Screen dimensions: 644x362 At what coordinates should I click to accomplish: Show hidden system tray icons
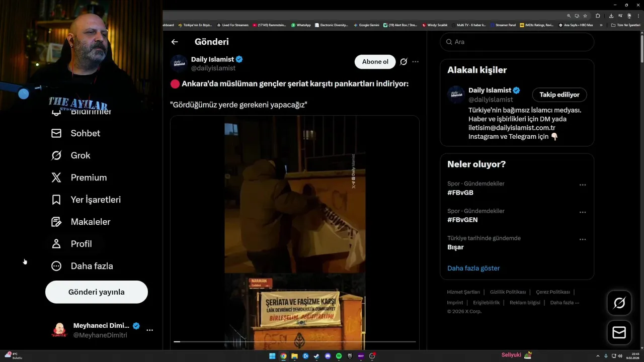point(598,356)
